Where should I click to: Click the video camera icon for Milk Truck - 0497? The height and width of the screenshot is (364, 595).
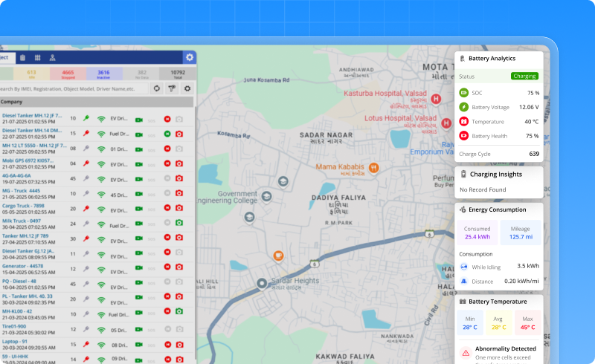[138, 223]
